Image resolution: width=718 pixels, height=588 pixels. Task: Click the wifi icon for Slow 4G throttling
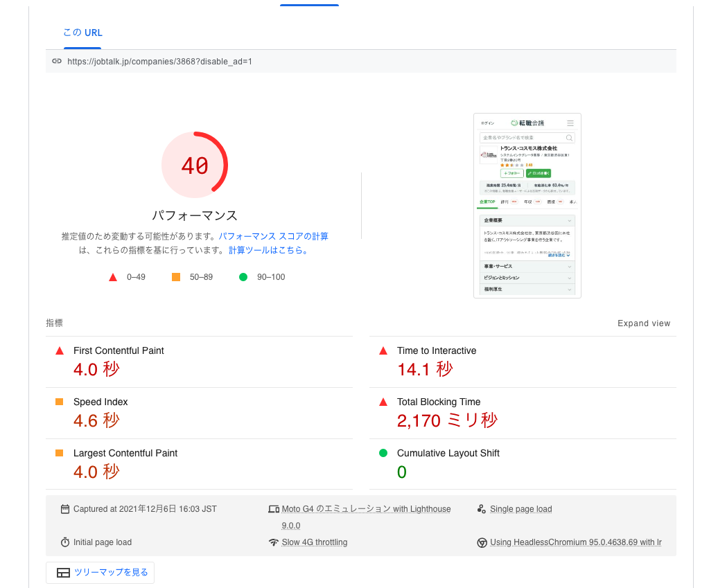274,542
